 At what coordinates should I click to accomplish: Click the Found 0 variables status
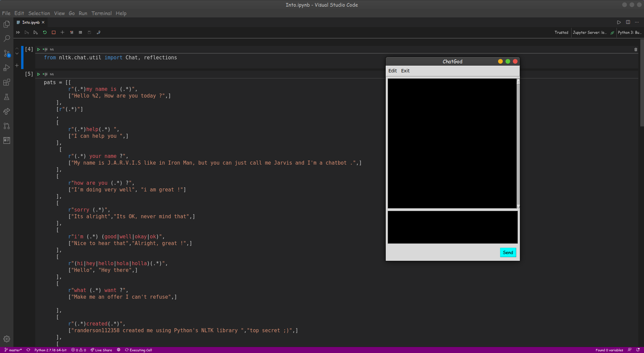(609, 350)
